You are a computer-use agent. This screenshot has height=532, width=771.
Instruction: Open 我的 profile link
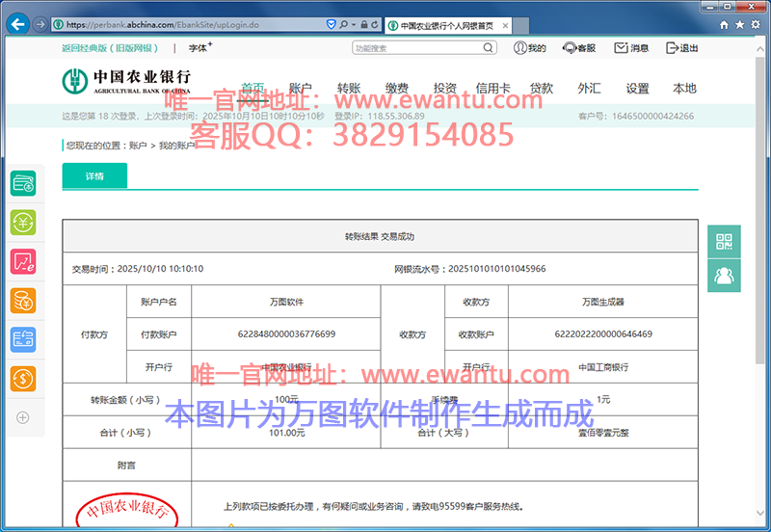[529, 47]
